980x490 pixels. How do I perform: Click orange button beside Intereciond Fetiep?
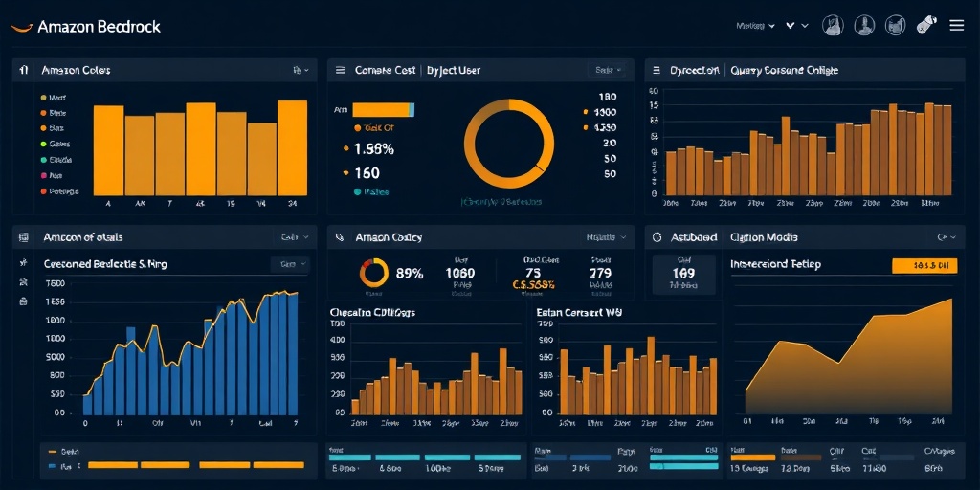pyautogui.click(x=924, y=266)
